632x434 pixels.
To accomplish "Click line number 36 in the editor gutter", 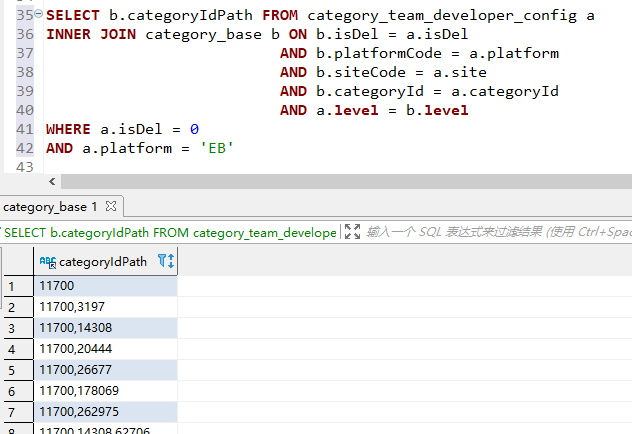I will point(25,34).
